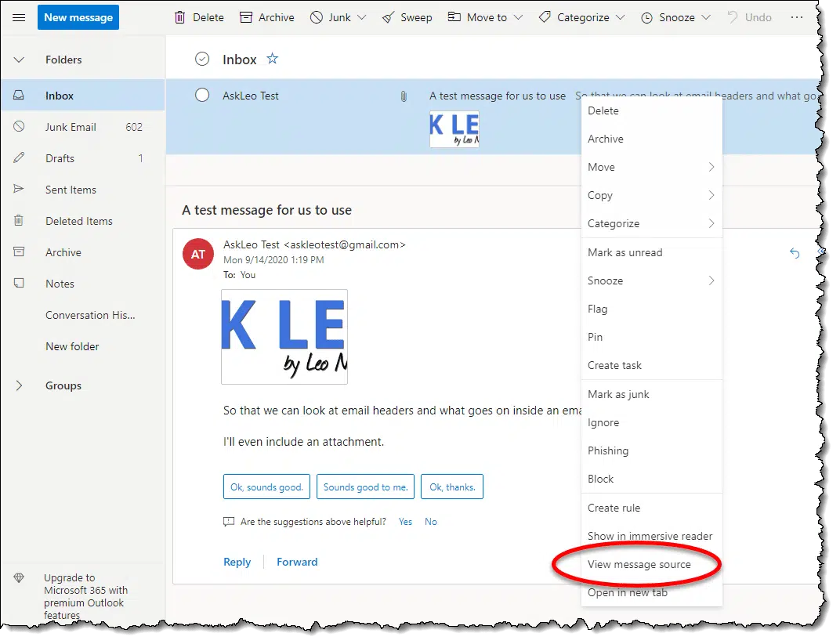Choose Categorize in context menu
The width and height of the screenshot is (840, 644).
[651, 224]
